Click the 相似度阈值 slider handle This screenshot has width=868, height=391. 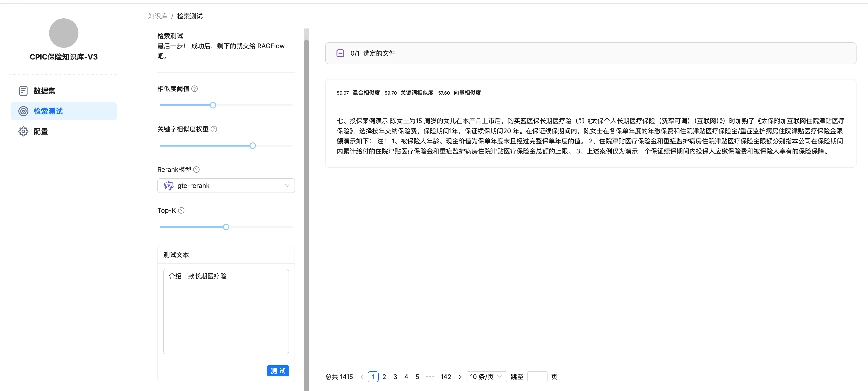pos(213,105)
